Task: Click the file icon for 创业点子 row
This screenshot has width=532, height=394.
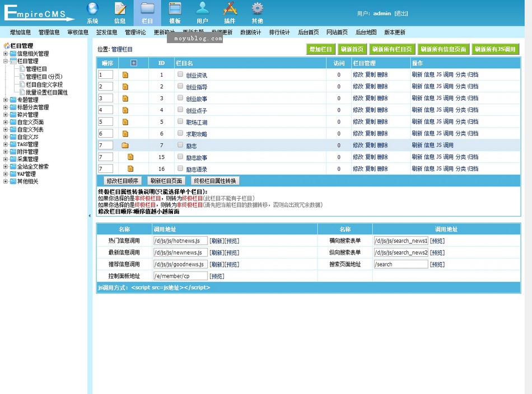Action: [x=125, y=110]
